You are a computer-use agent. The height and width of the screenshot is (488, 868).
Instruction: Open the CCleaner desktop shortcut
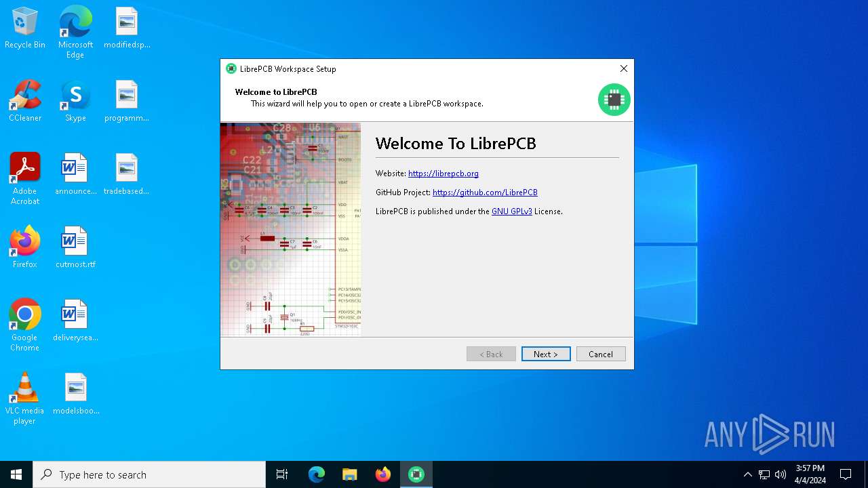pyautogui.click(x=25, y=102)
